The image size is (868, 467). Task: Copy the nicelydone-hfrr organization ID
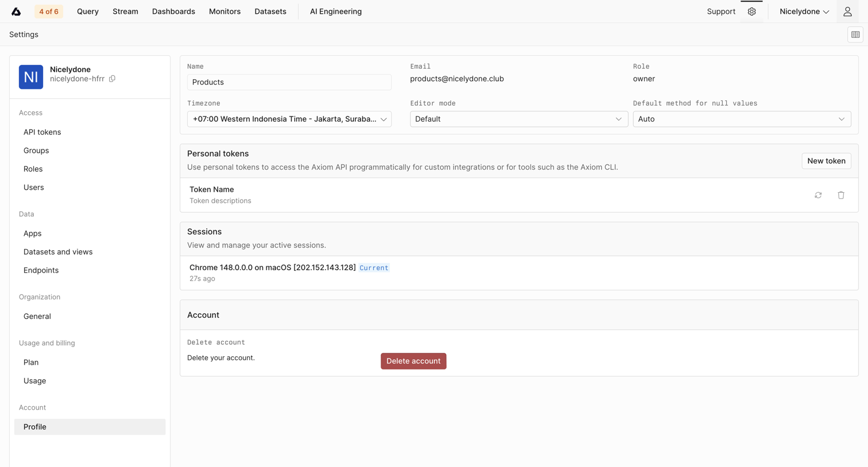click(113, 79)
